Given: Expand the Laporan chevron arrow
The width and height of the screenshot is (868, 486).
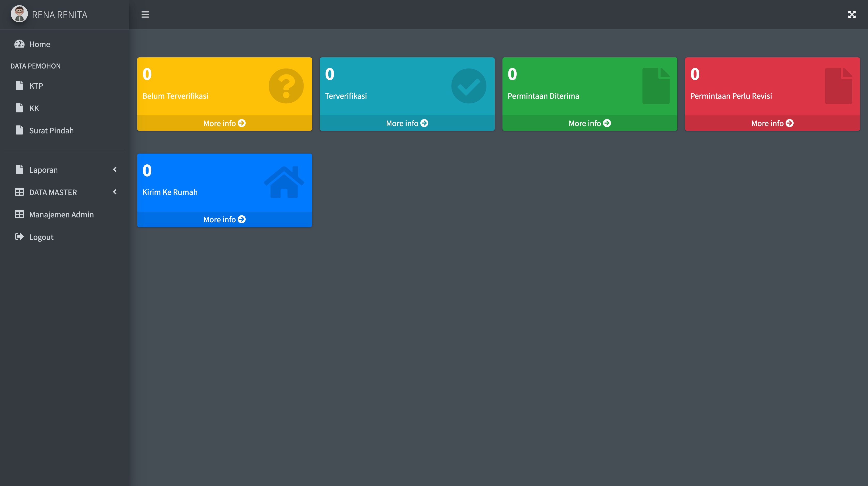Looking at the screenshot, I should tap(115, 169).
